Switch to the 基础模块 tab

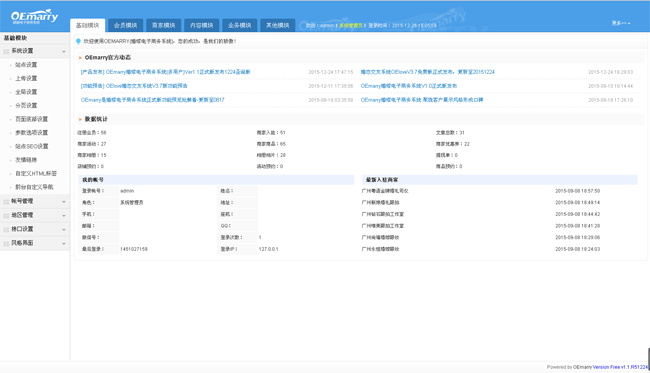click(x=87, y=25)
